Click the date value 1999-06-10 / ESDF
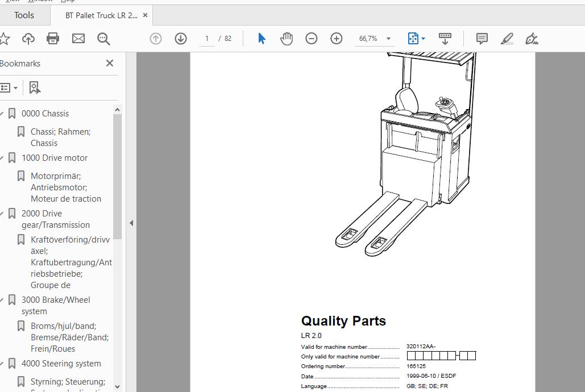585x392 pixels. (432, 376)
